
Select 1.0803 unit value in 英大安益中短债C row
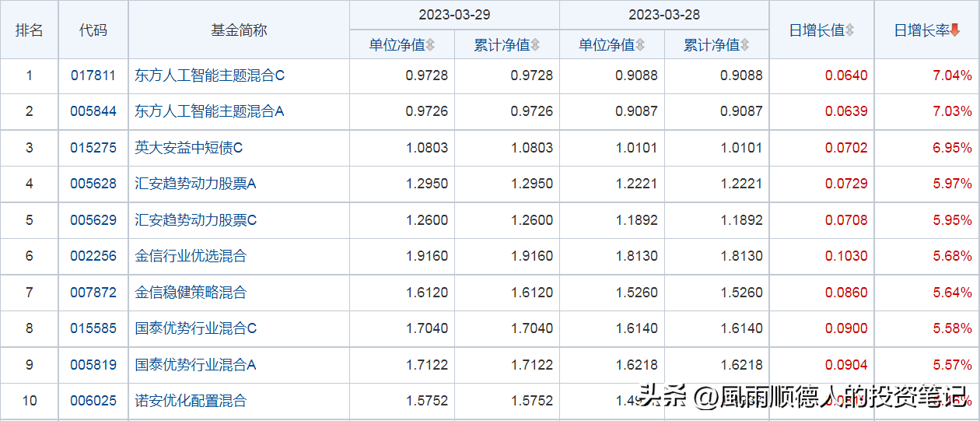coord(427,148)
